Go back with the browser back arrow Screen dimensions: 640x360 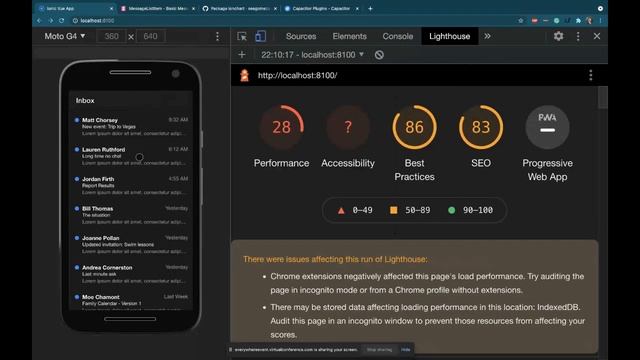(x=39, y=20)
